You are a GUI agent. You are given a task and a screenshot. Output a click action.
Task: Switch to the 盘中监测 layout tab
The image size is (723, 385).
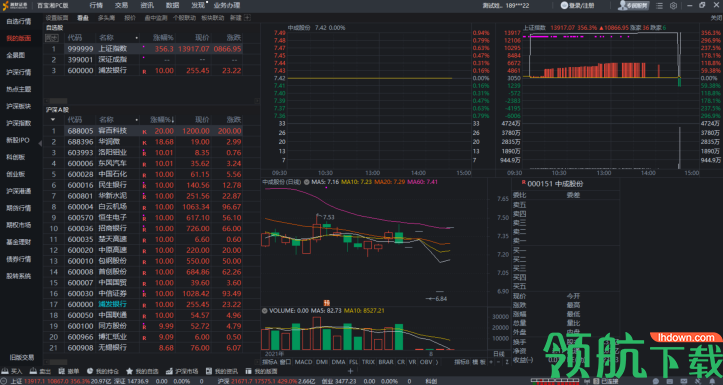(156, 18)
